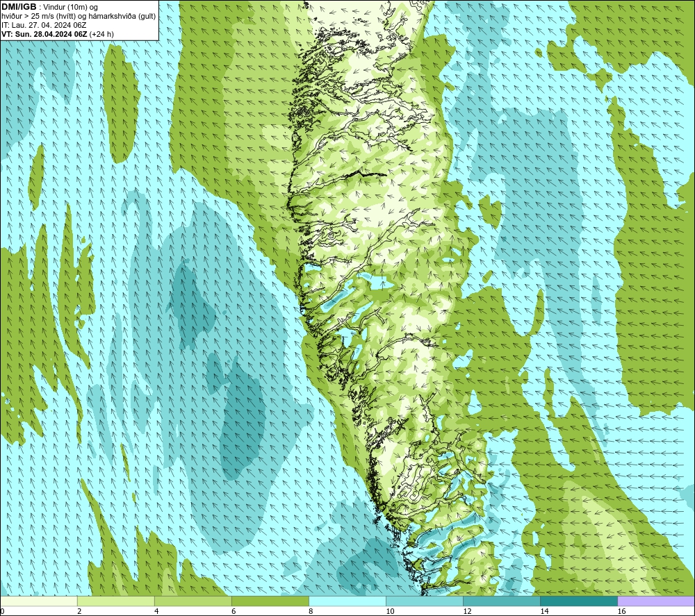The image size is (695, 616).
Task: Click the scale label '14'
Action: pos(544,611)
